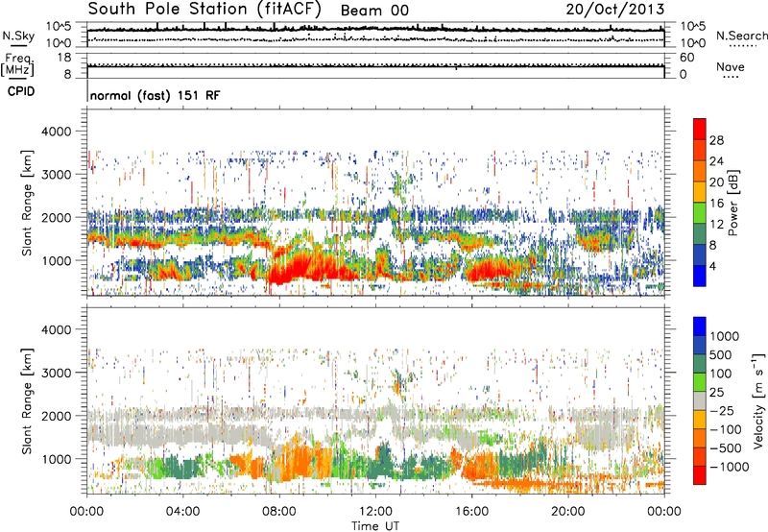
Task: Click the "Slant Range [km]" label of power panel
Action: pos(27,203)
